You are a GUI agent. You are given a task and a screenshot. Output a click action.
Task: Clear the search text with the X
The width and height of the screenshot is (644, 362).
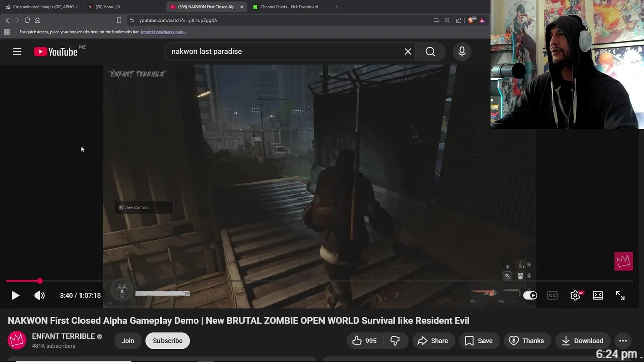[x=408, y=51]
